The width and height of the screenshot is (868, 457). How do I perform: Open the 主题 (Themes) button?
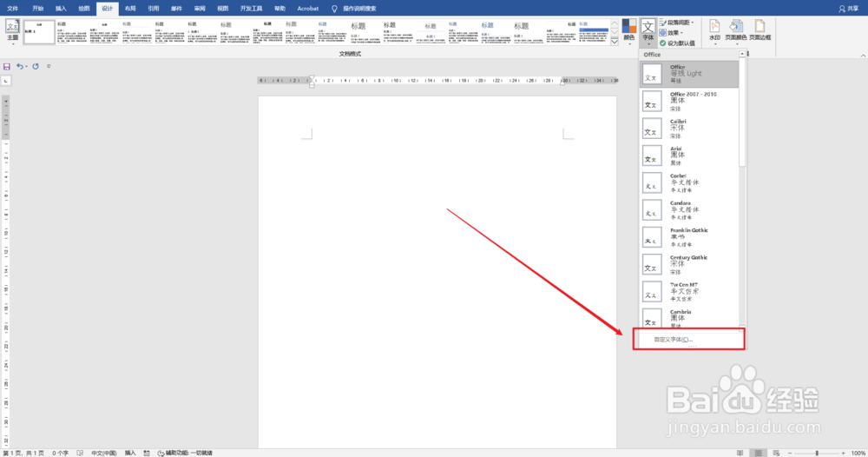click(12, 31)
